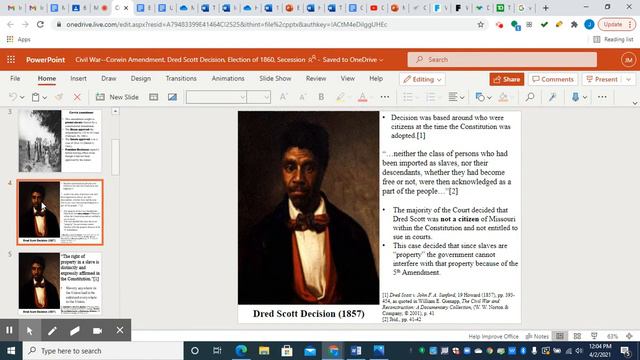The image size is (640, 360).
Task: Select the recorder eraser tool
Action: pos(75,331)
